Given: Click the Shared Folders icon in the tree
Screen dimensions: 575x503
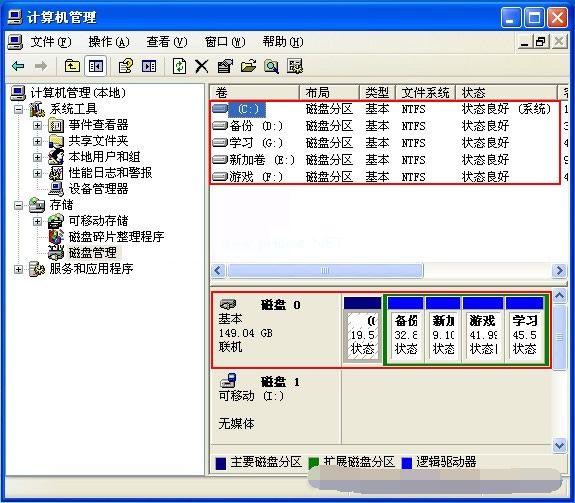Looking at the screenshot, I should [x=56, y=141].
